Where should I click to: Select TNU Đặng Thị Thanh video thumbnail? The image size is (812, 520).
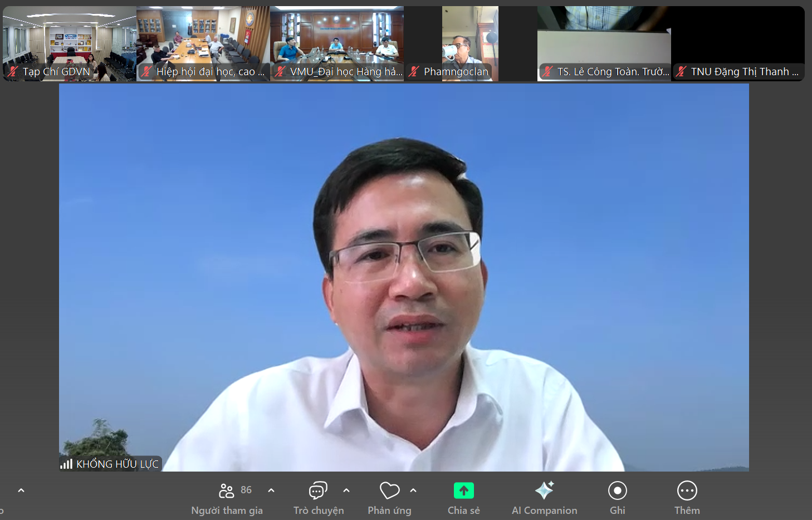738,43
